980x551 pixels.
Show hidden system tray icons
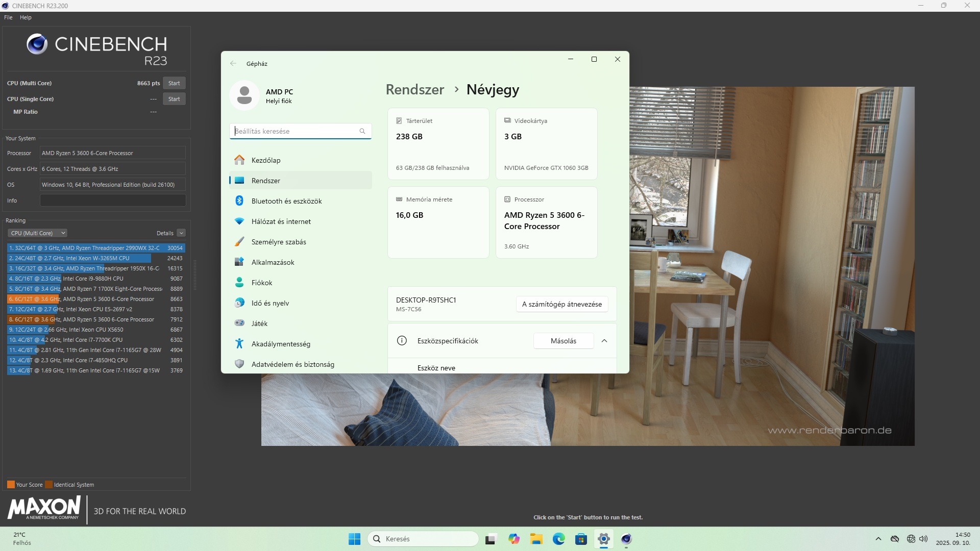pyautogui.click(x=878, y=539)
